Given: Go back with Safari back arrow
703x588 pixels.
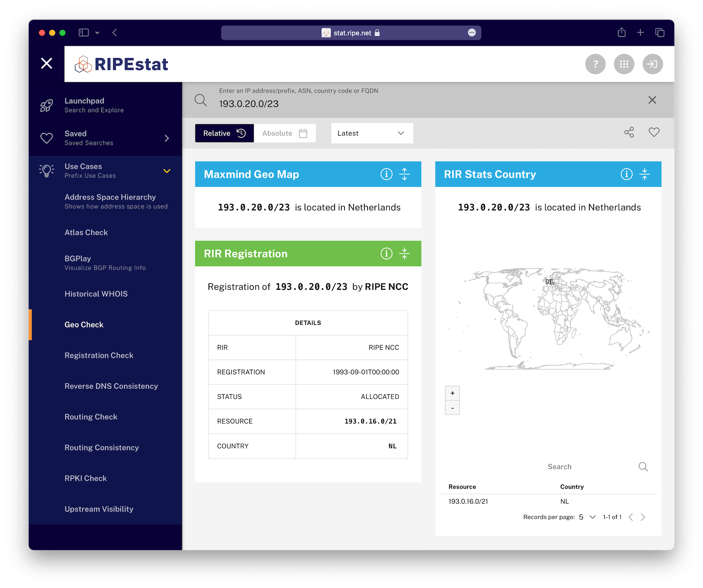Looking at the screenshot, I should click(x=114, y=33).
